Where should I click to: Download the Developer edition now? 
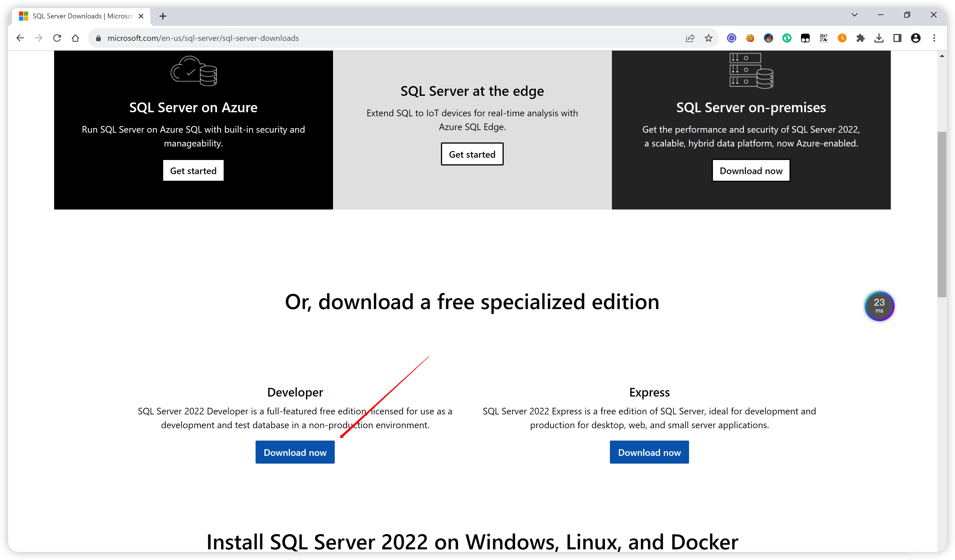pos(295,452)
